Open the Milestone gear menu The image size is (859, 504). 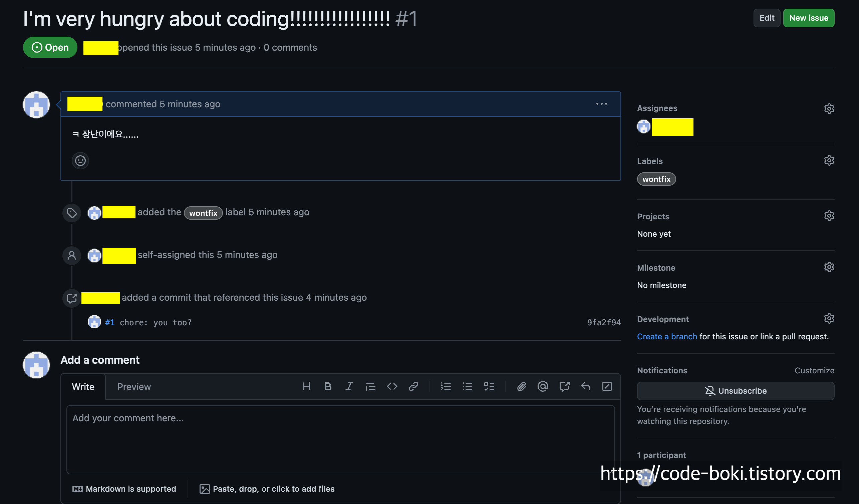[829, 267]
